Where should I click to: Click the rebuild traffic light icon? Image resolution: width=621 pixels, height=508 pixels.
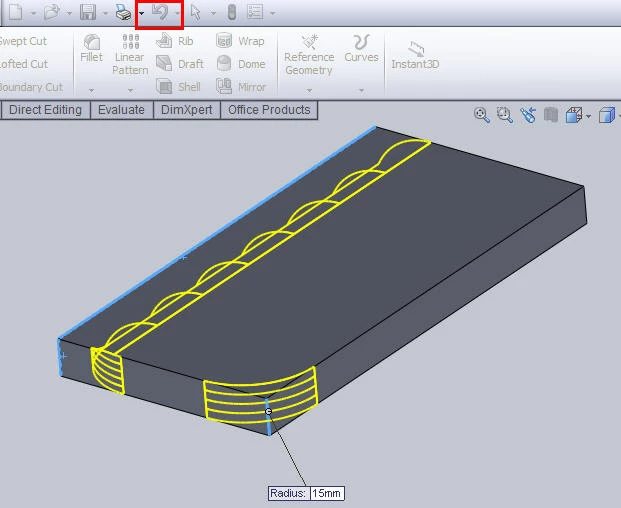[x=232, y=12]
